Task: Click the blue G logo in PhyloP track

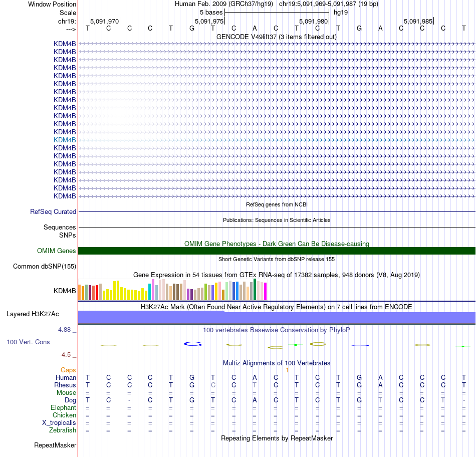Action: tap(193, 344)
